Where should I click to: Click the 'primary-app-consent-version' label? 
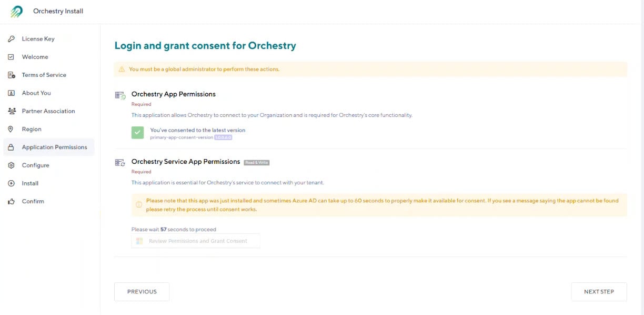[182, 137]
